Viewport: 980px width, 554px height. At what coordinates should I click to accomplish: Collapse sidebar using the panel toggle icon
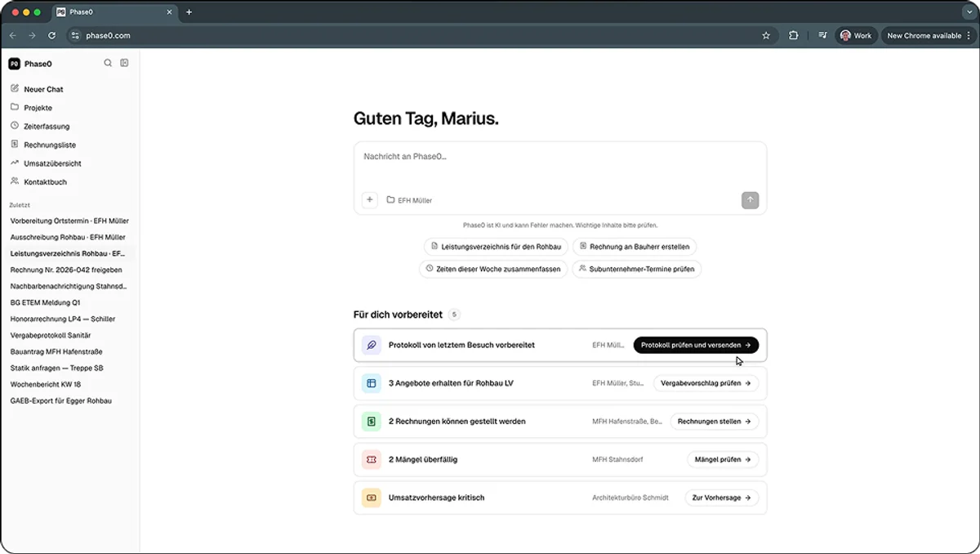124,63
